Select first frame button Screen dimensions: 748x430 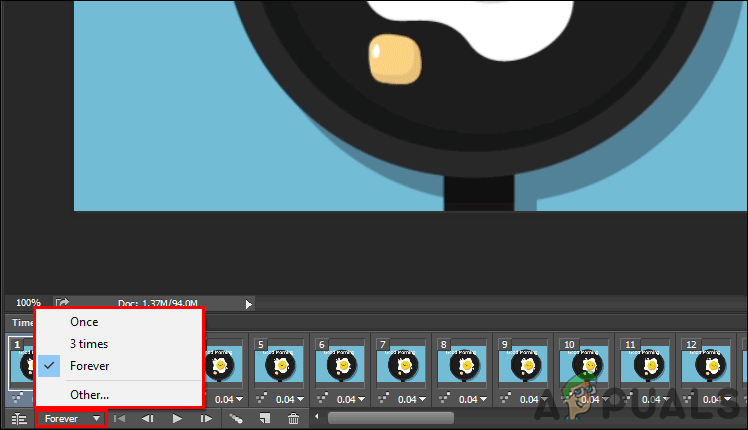[x=119, y=419]
